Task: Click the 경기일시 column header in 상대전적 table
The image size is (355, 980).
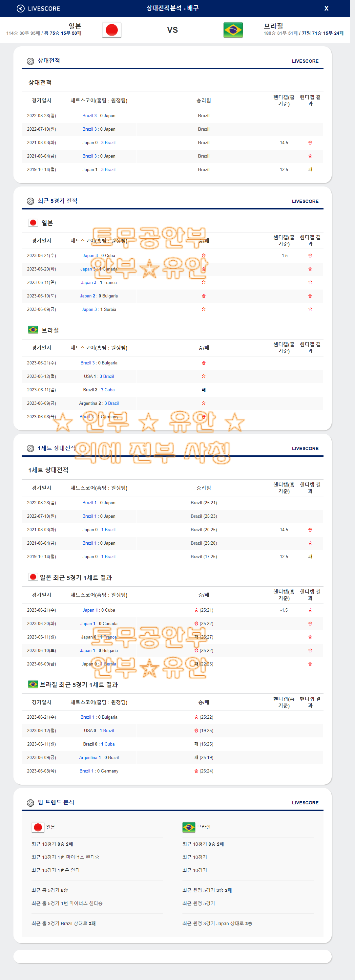Action: pyautogui.click(x=41, y=100)
